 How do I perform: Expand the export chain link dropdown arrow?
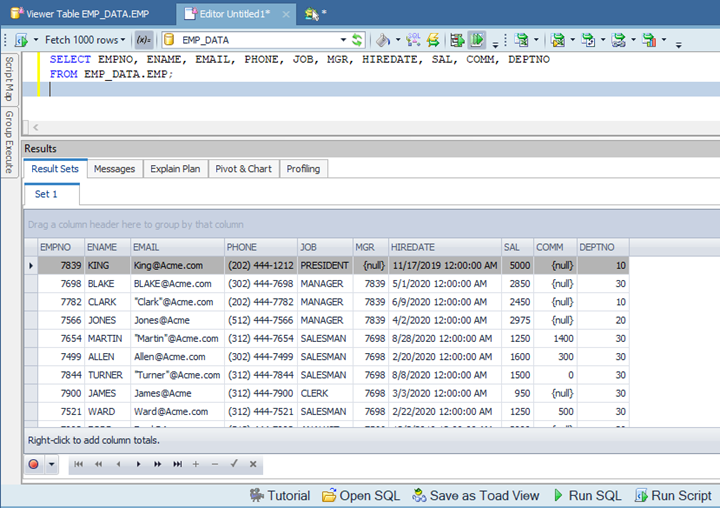tap(633, 40)
